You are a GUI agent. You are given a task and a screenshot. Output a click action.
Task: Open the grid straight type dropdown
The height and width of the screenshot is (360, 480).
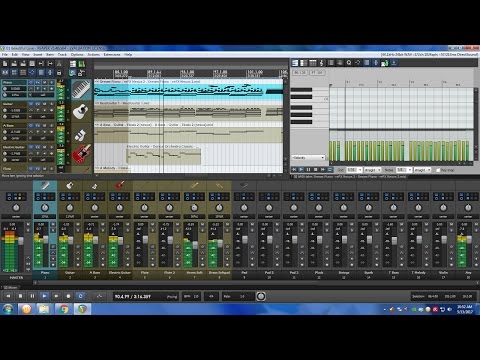pos(372,170)
